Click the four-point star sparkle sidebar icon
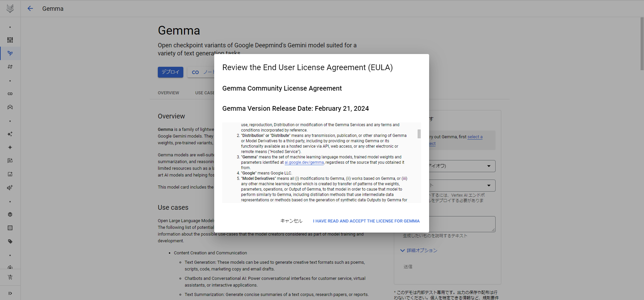The height and width of the screenshot is (300, 644). click(x=10, y=147)
